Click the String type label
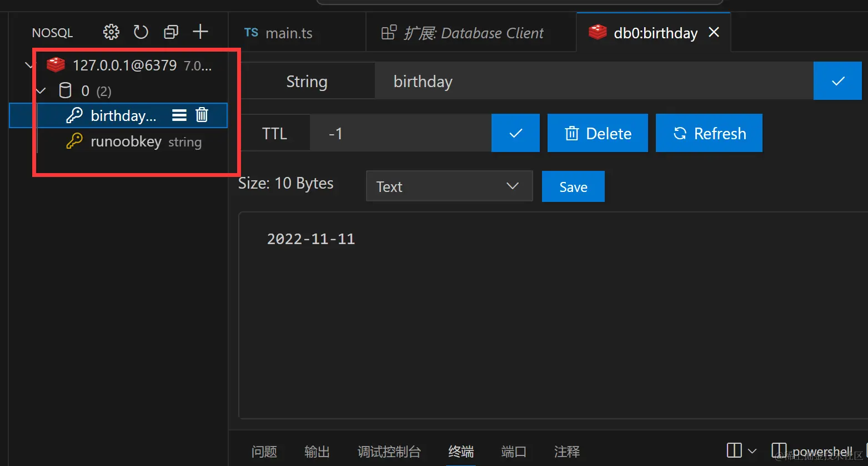 [x=307, y=82]
